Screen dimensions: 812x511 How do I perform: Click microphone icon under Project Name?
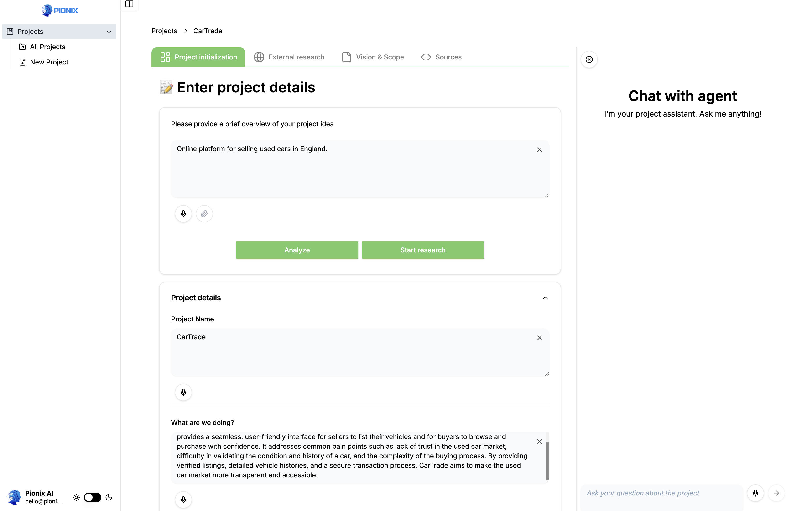coord(183,392)
